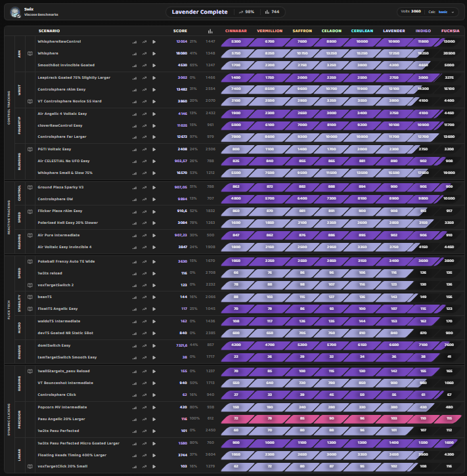Open guide book icon for VT Controlsphere Novice
467x476 pixels.
coord(30,101)
